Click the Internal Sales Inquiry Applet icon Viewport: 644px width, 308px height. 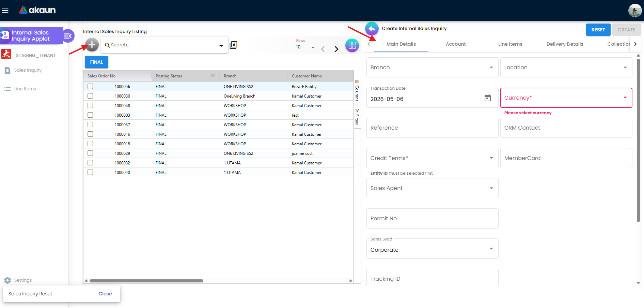coord(5,35)
